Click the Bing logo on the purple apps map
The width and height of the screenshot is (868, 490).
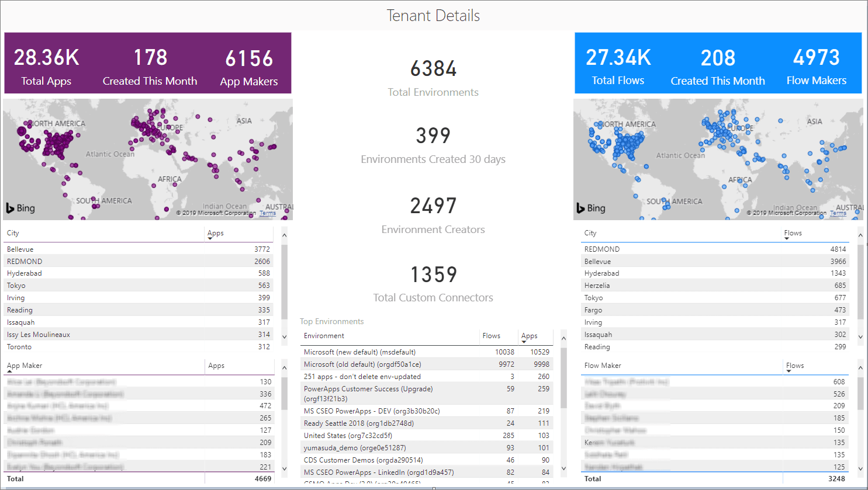pos(20,208)
